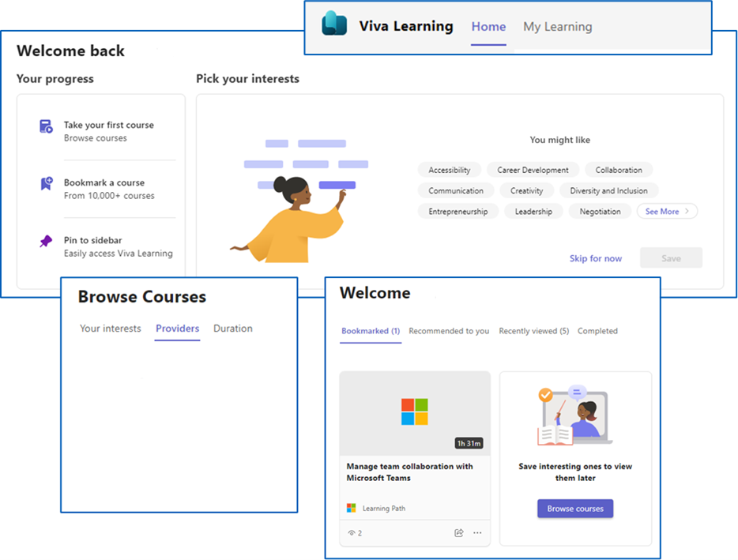Click the views eye icon on the course card

click(351, 533)
